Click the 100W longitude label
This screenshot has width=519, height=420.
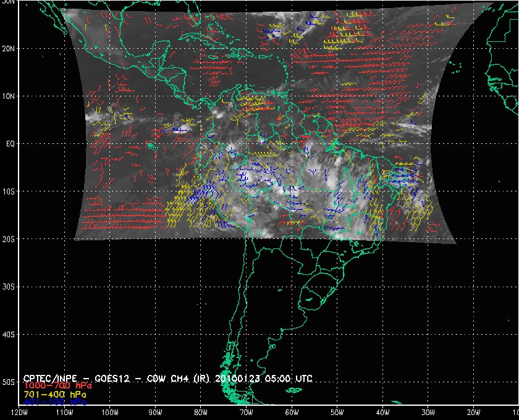109,413
